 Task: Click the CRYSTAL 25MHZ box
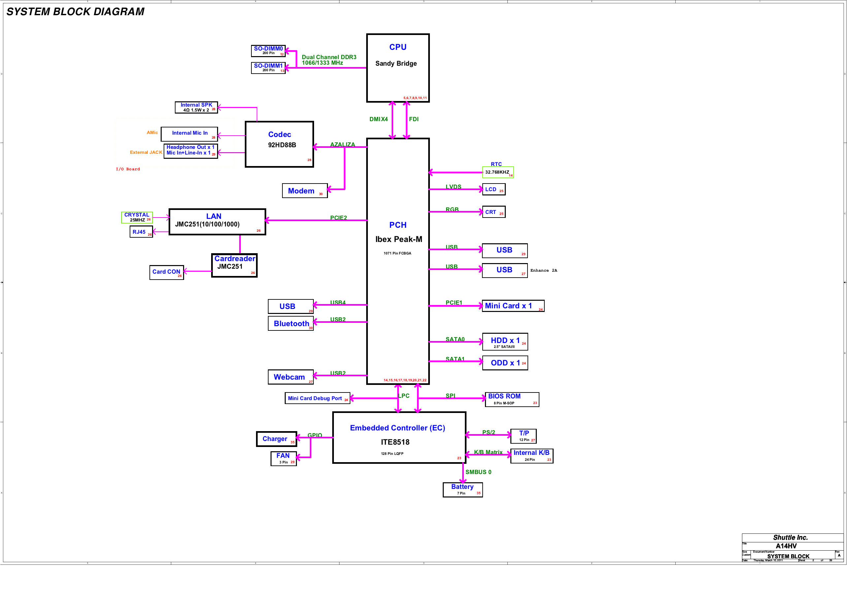point(137,218)
